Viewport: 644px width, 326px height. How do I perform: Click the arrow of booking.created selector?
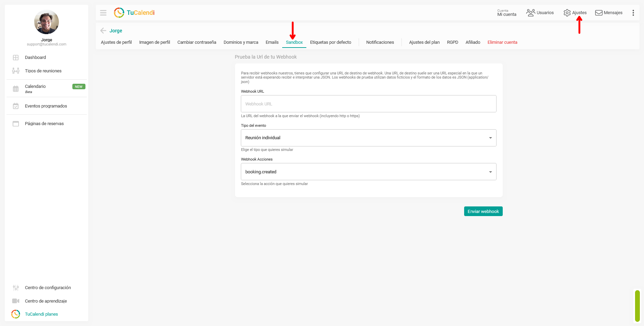click(490, 172)
